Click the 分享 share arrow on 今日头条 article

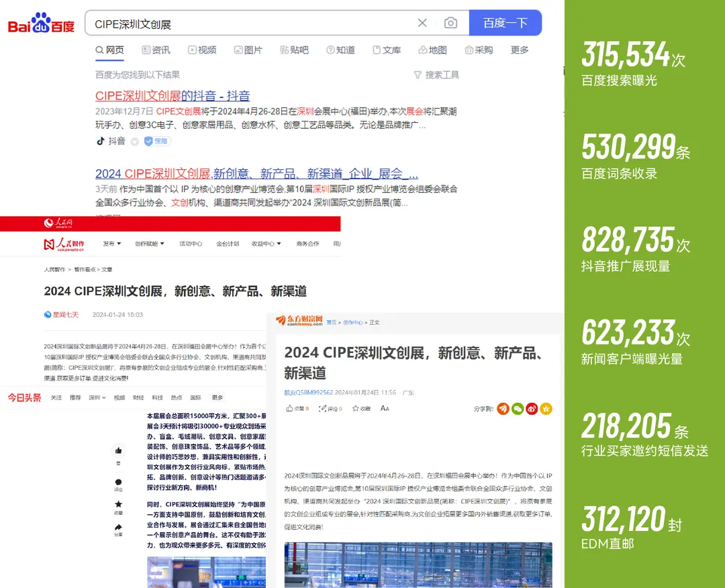point(118,527)
